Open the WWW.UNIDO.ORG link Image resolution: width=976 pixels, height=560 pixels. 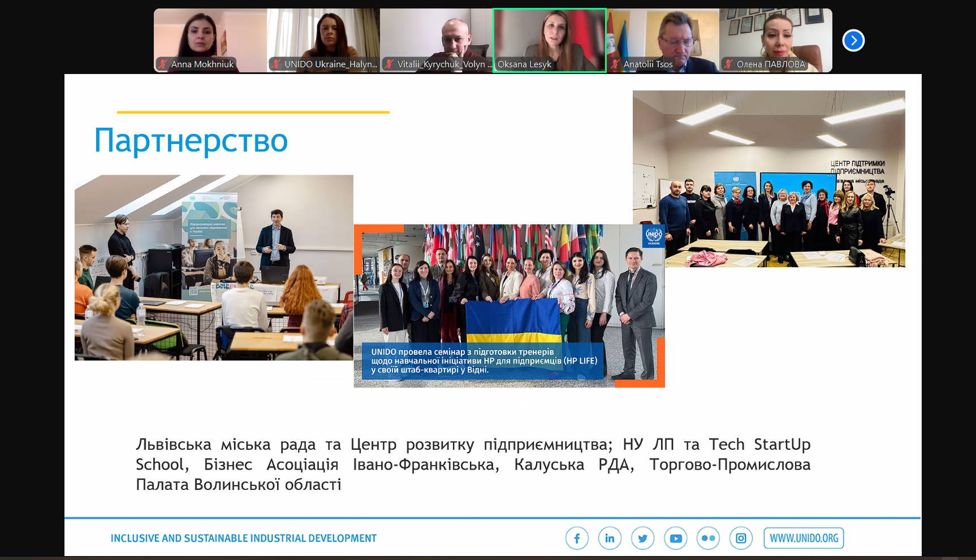[x=804, y=539]
